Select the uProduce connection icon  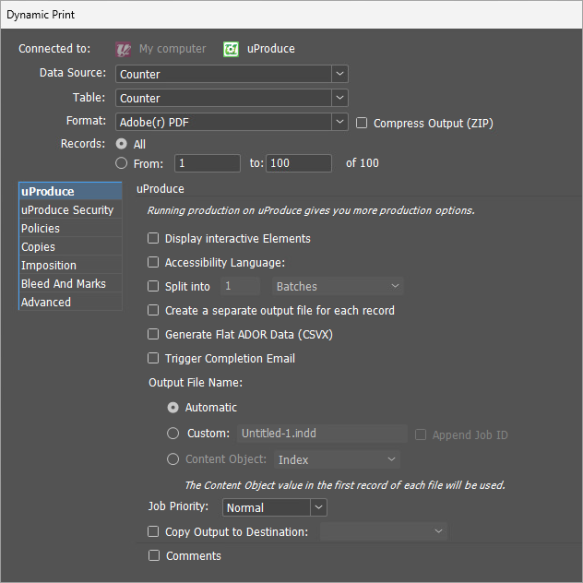231,49
